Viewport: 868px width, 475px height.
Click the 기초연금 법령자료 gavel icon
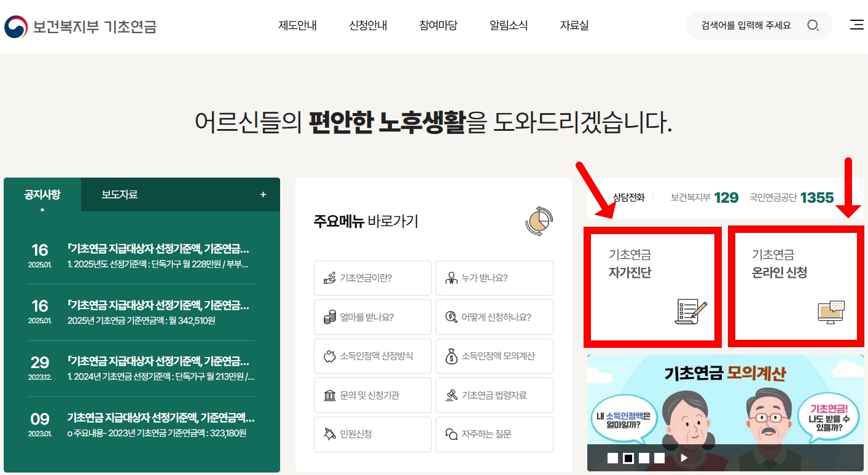(452, 395)
